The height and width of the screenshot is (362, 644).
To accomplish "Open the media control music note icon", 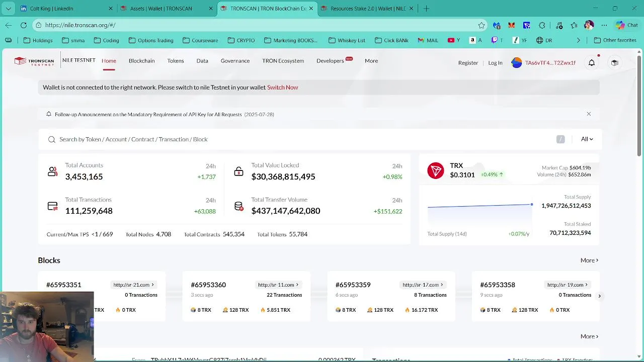I will (x=559, y=25).
